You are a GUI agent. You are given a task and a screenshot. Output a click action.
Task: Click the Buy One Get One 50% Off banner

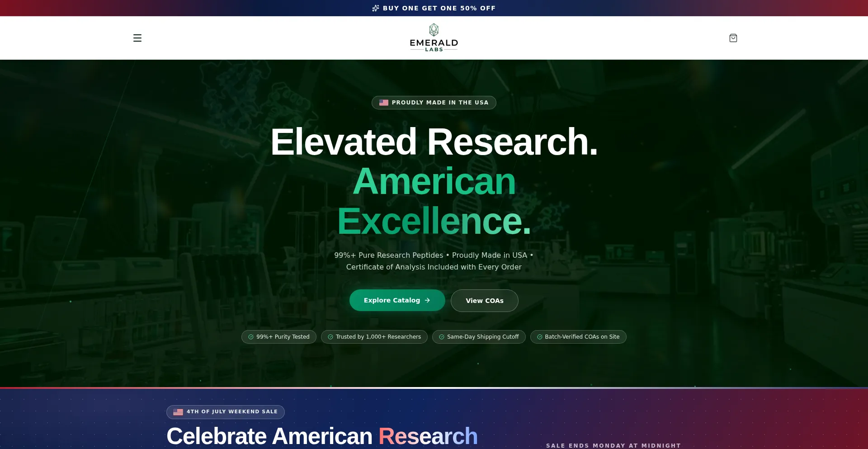point(434,8)
